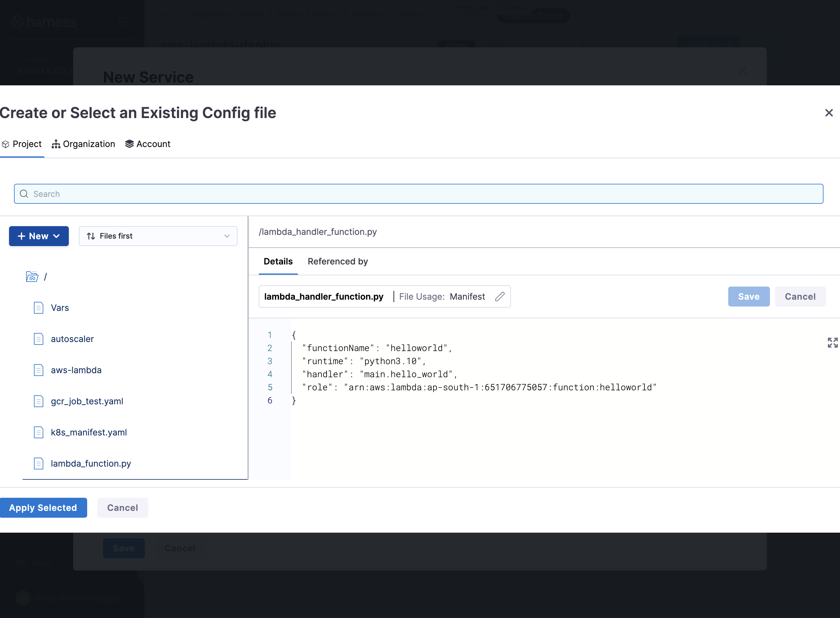Open the New dropdown button
The image size is (840, 618).
click(39, 236)
